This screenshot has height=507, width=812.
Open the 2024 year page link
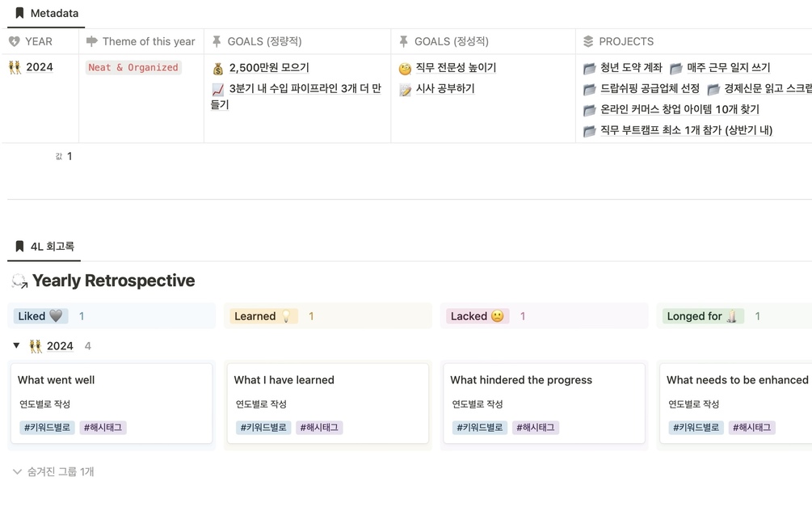(x=39, y=67)
